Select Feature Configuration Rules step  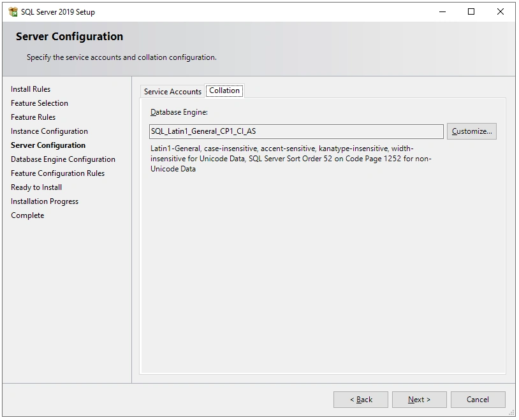coord(57,173)
